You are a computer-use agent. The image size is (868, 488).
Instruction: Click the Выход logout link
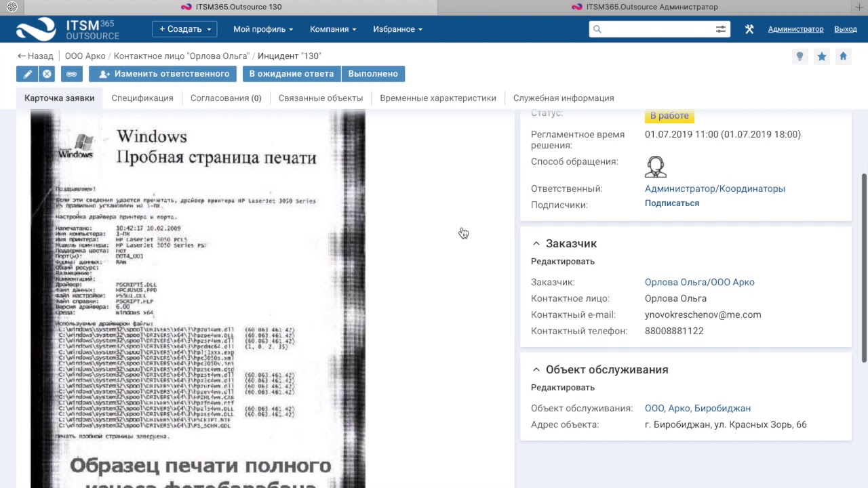[846, 29]
